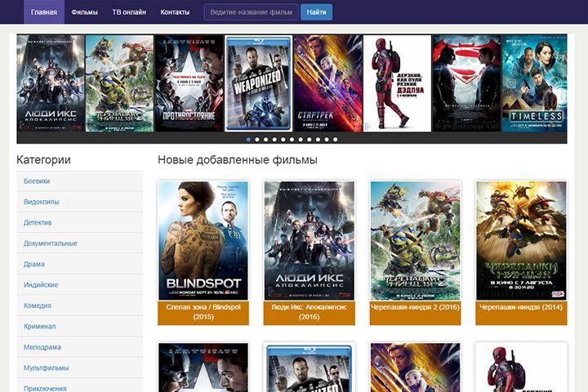Open the 2014 Черепашки-ниндзя poster in new films
588x392 pixels.
(521, 240)
